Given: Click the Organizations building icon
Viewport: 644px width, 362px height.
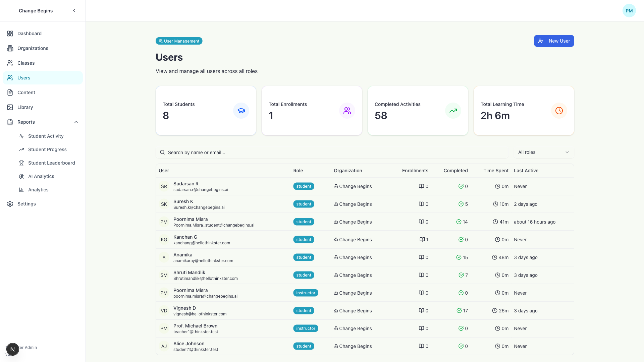Looking at the screenshot, I should 10,48.
